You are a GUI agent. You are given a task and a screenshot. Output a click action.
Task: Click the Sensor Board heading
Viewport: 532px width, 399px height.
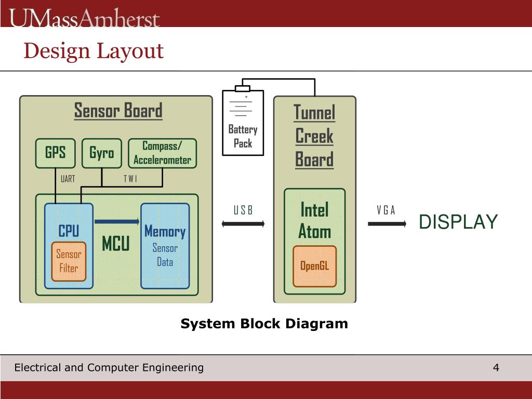(x=118, y=111)
